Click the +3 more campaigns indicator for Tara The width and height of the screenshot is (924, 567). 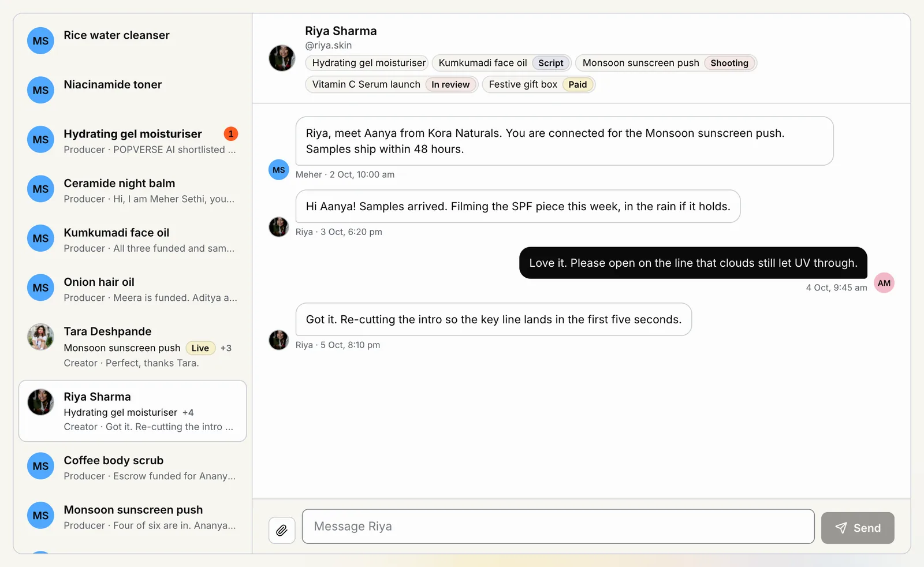(226, 348)
